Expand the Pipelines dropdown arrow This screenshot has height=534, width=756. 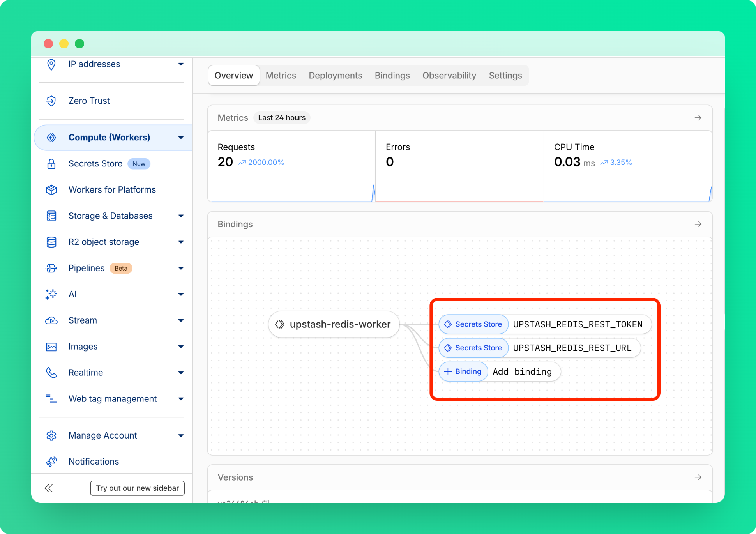pyautogui.click(x=181, y=268)
